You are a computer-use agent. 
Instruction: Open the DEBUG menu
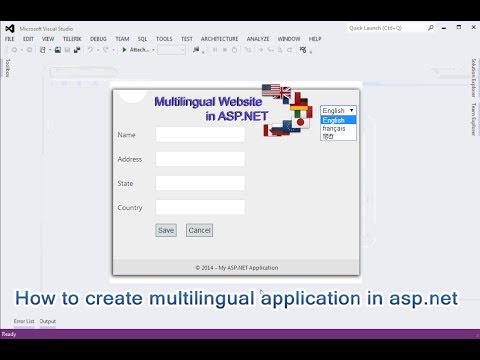point(98,39)
